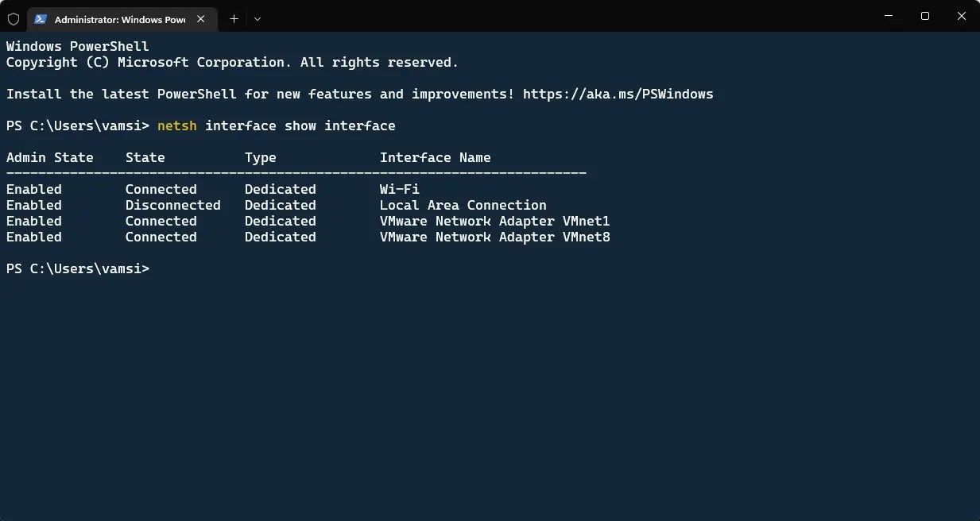Click the Disconnected state text
The image size is (980, 521).
(x=173, y=205)
